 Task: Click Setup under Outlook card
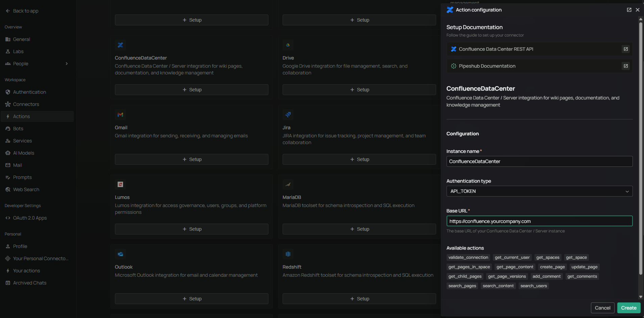click(192, 299)
